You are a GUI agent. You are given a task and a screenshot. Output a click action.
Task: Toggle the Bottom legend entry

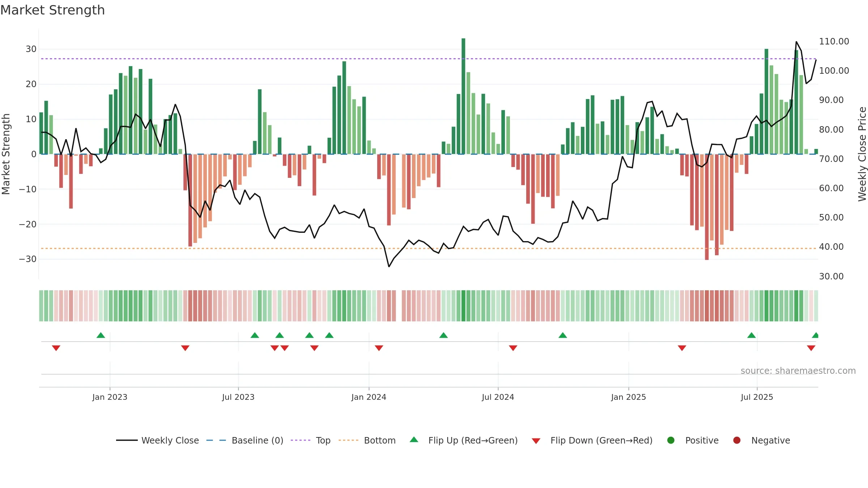pos(367,440)
